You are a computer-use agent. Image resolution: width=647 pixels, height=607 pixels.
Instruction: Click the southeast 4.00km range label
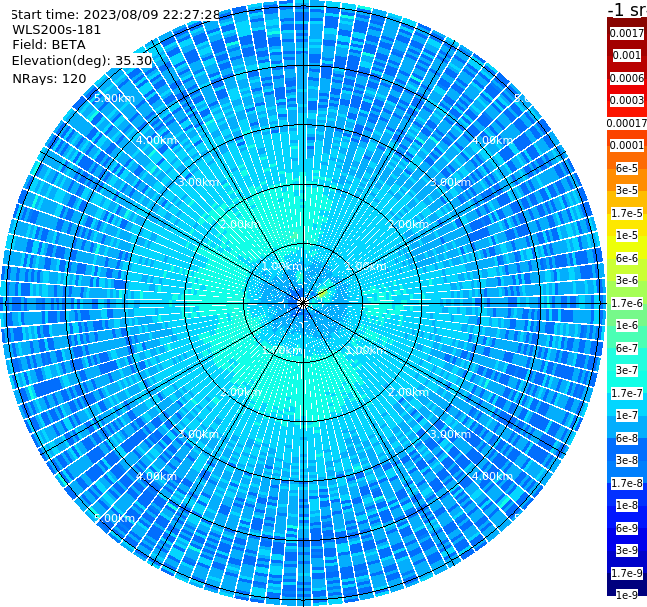(x=492, y=476)
